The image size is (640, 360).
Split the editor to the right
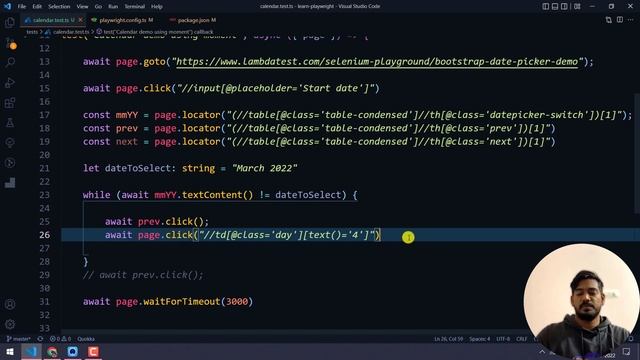pos(620,20)
